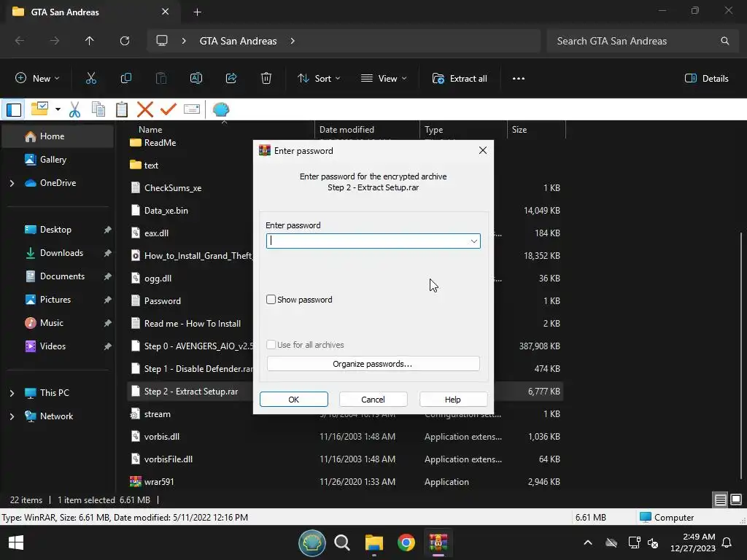747x560 pixels.
Task: Add a new Explorer tab
Action: click(x=197, y=12)
